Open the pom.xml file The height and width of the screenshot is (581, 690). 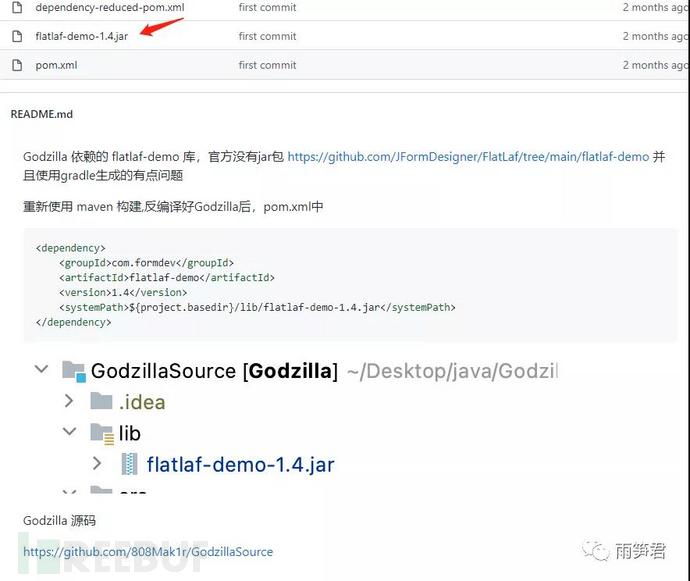click(56, 65)
